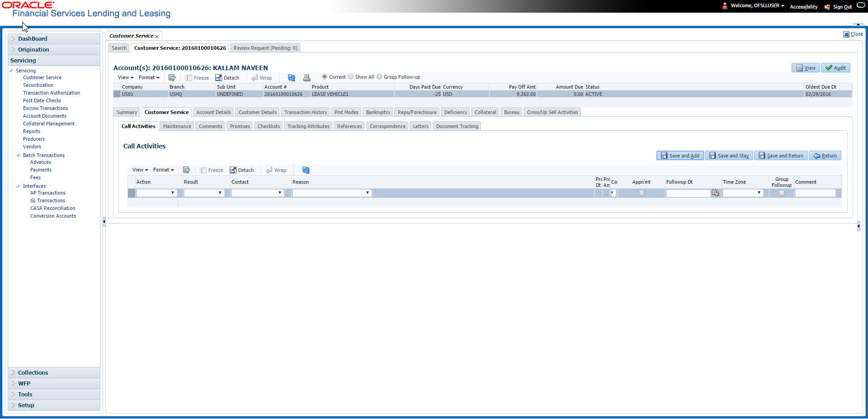Click the Save and Add button
The width and height of the screenshot is (868, 419).
click(680, 156)
